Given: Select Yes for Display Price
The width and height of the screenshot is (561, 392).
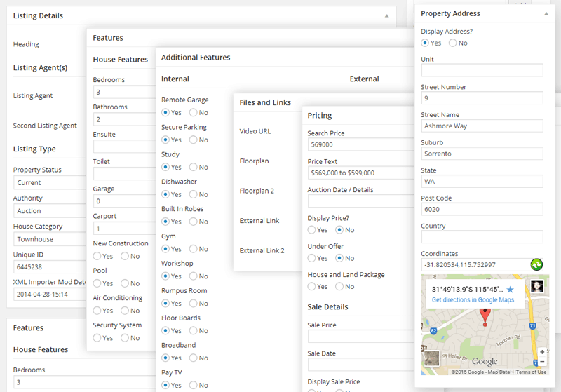Looking at the screenshot, I should pos(311,230).
